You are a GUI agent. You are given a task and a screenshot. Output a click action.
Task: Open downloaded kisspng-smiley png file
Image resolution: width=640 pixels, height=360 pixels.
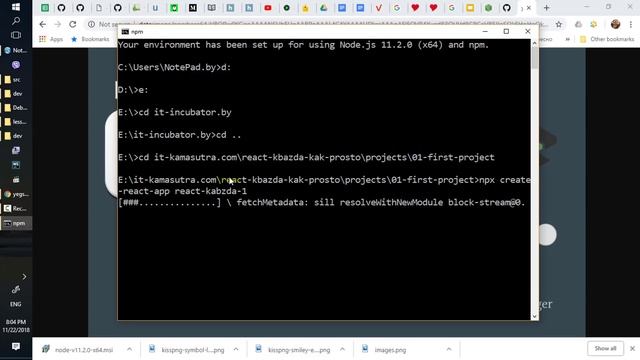[x=294, y=349]
